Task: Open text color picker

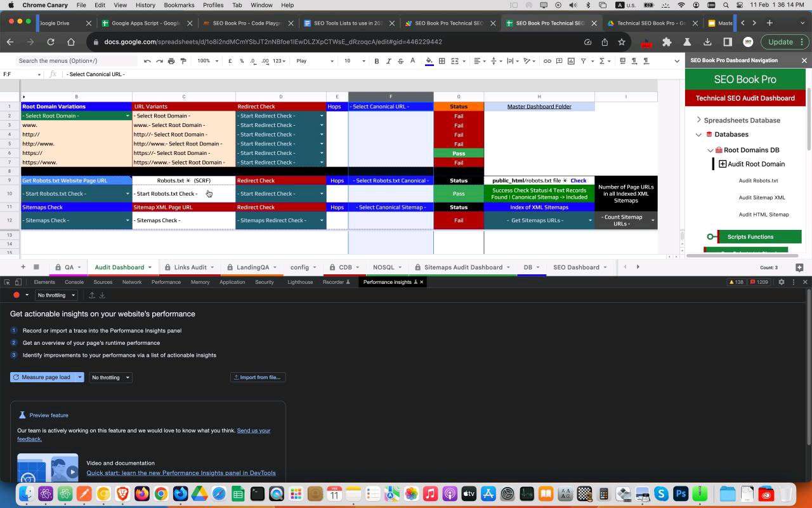Action: coord(412,61)
